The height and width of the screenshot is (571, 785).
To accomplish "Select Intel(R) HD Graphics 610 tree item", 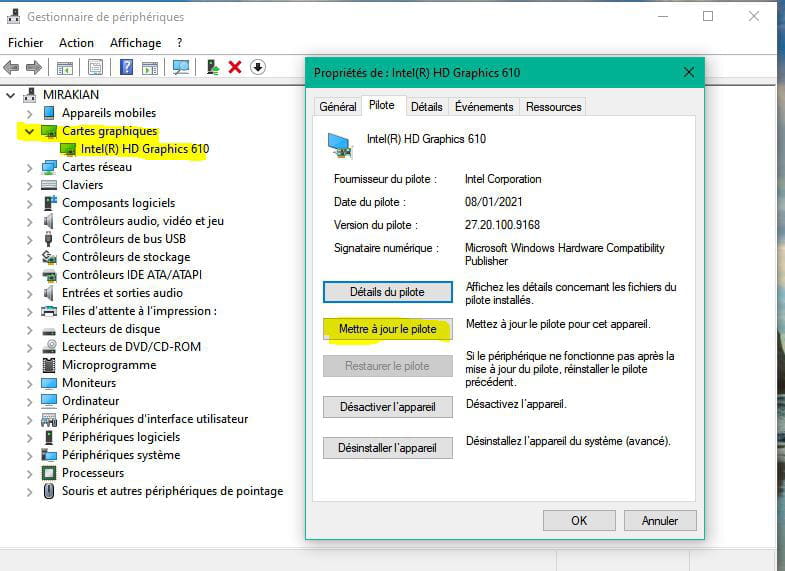I will point(145,149).
